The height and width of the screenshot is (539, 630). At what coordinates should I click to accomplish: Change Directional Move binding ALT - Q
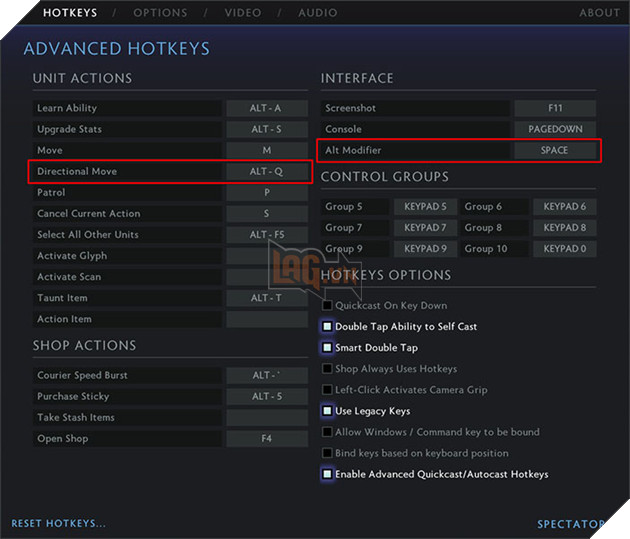(x=267, y=172)
